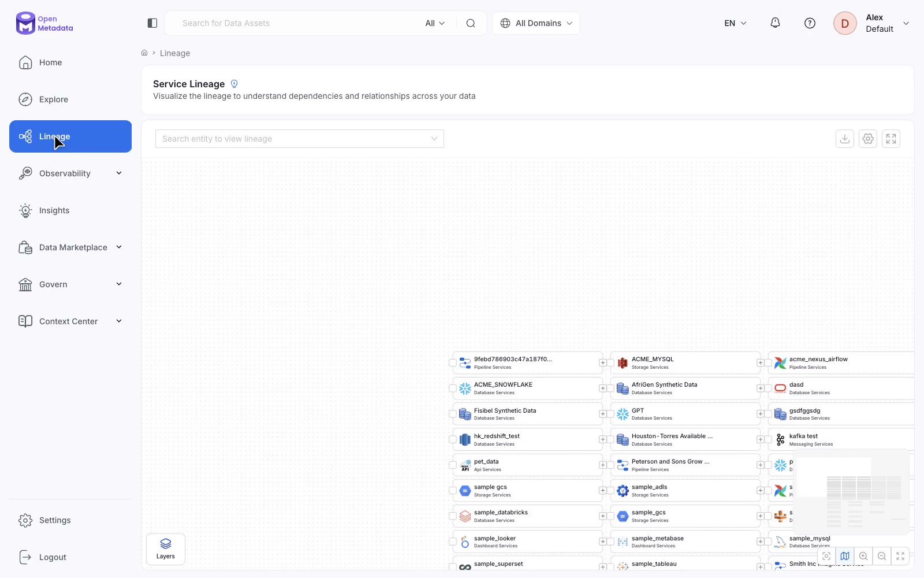Open lineage settings gear icon
The width and height of the screenshot is (924, 578).
click(868, 139)
